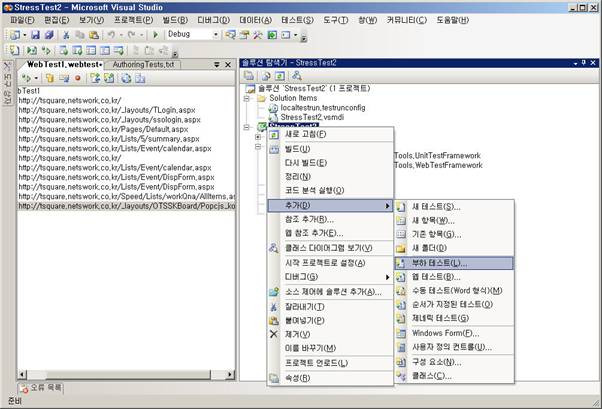The width and height of the screenshot is (602, 409).
Task: Choose 새 폴더(D) in submenu
Action: point(454,248)
